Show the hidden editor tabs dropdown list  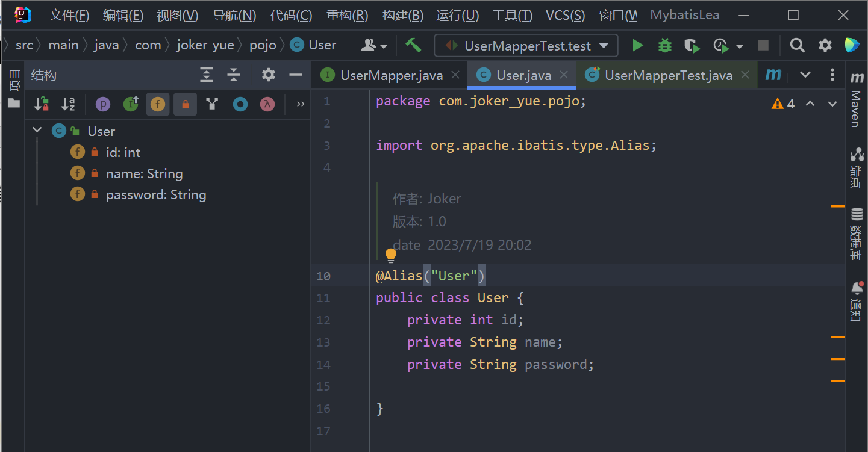pyautogui.click(x=805, y=75)
